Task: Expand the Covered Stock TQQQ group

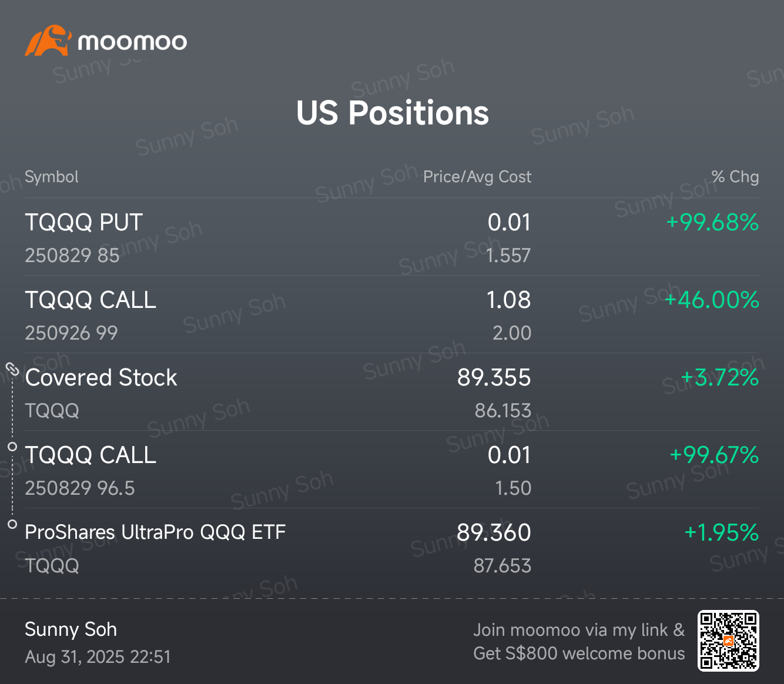Action: click(392, 392)
